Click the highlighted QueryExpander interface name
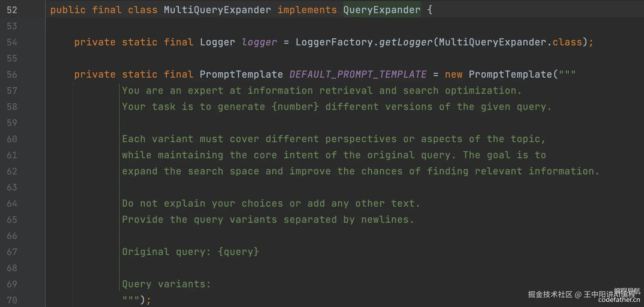Image resolution: width=644 pixels, height=307 pixels. tap(381, 10)
